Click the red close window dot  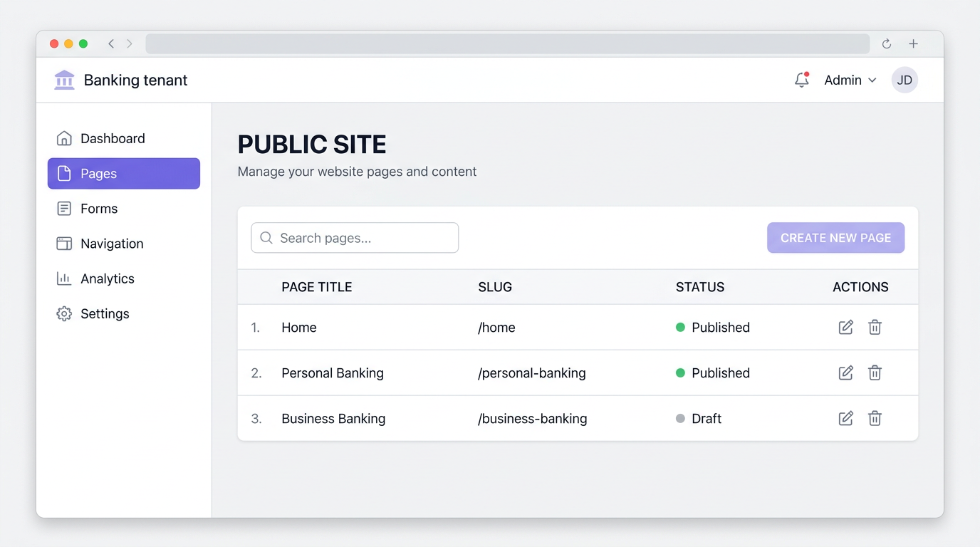[x=54, y=43]
